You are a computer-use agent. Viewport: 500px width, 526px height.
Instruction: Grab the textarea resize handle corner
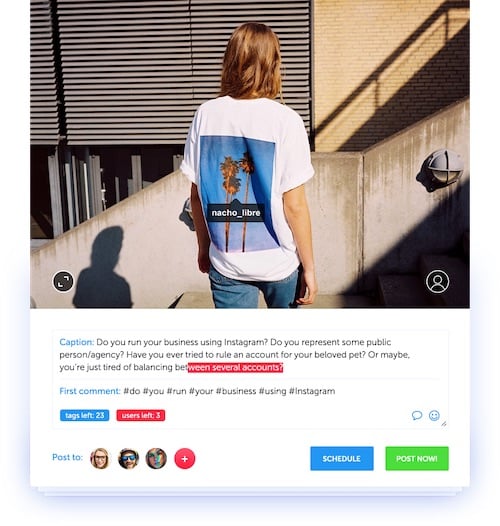(444, 424)
